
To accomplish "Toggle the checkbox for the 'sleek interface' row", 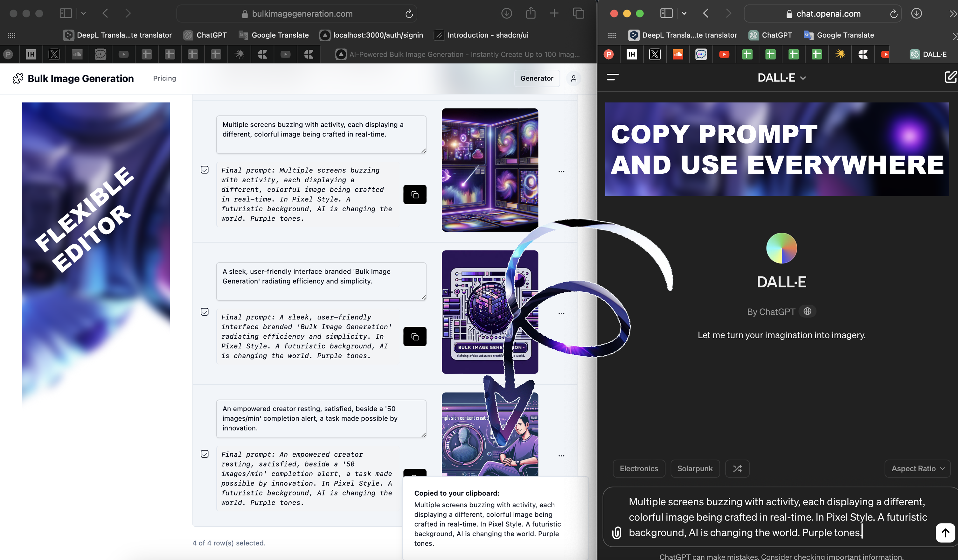I will (205, 312).
